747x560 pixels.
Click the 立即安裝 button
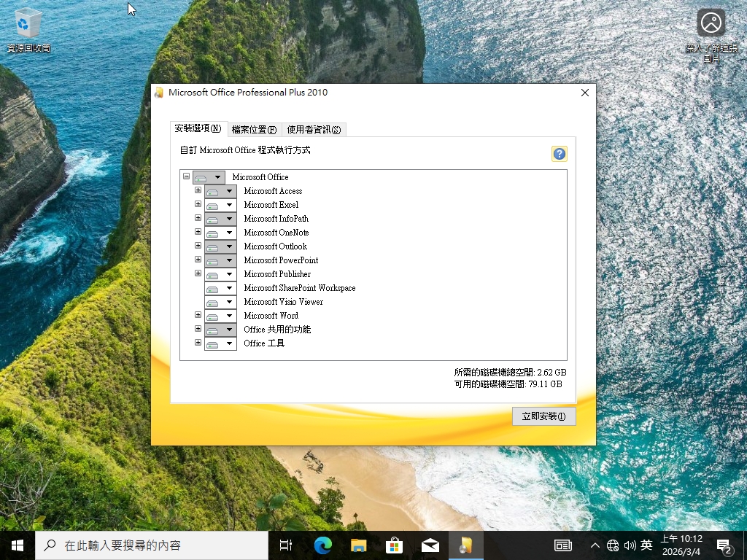tap(543, 416)
